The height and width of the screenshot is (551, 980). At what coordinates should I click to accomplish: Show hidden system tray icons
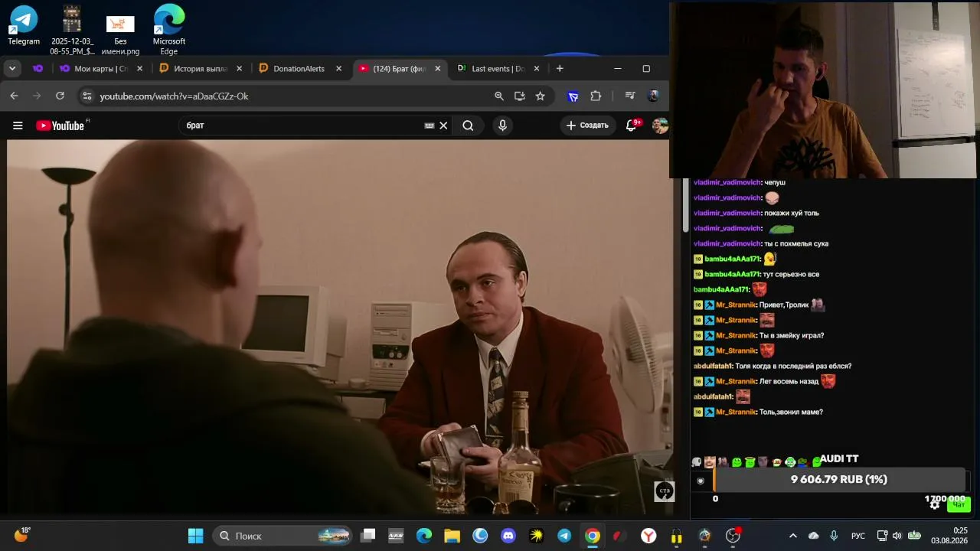click(x=793, y=536)
